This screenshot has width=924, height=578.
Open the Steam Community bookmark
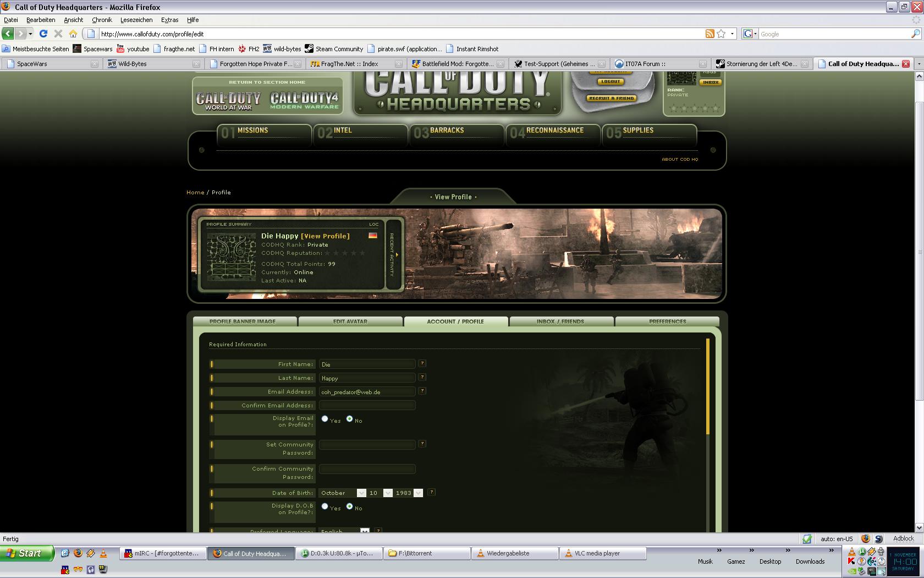click(334, 48)
